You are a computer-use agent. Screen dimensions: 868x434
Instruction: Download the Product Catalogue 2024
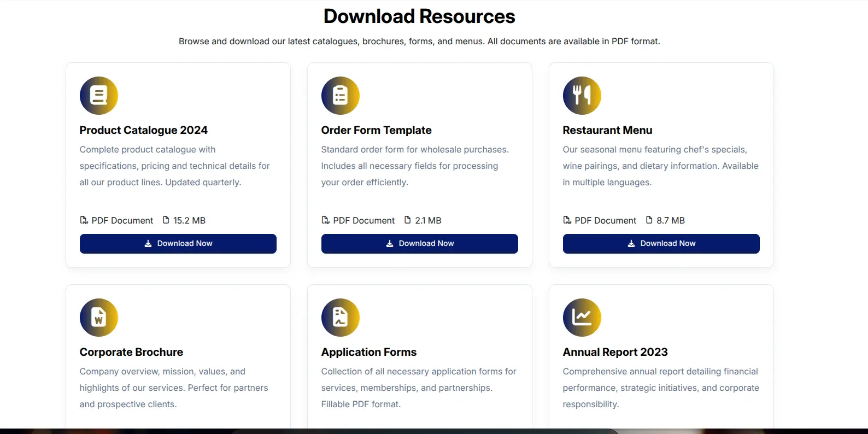click(x=178, y=244)
